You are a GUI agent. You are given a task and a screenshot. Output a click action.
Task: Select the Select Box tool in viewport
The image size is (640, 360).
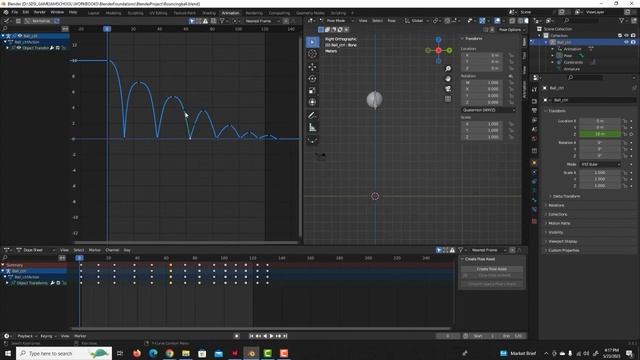click(x=312, y=42)
